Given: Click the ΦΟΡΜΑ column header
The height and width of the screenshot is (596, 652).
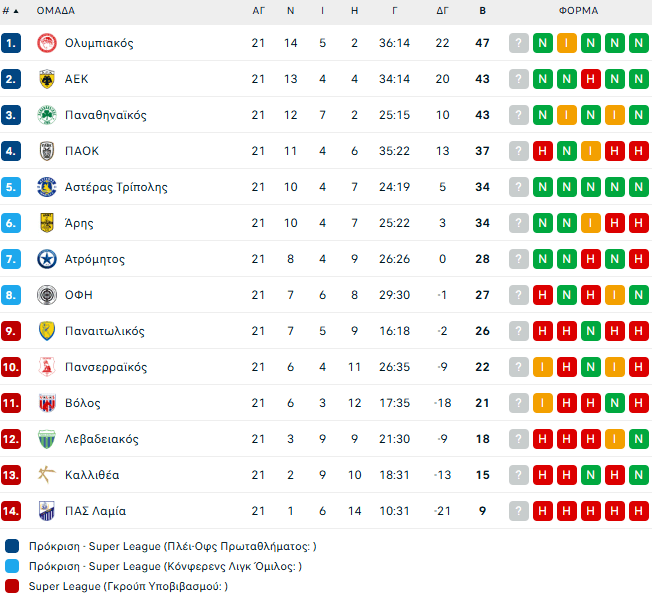Looking at the screenshot, I should pos(578,11).
